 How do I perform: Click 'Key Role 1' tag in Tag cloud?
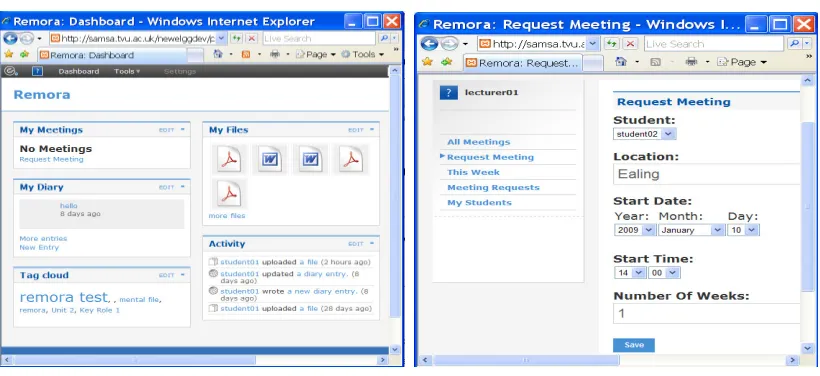click(99, 310)
